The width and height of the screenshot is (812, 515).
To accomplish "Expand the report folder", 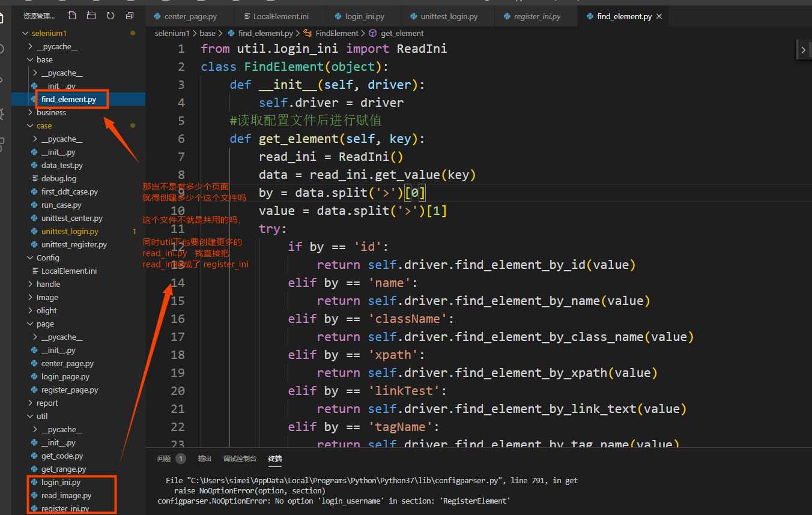I will click(x=47, y=403).
